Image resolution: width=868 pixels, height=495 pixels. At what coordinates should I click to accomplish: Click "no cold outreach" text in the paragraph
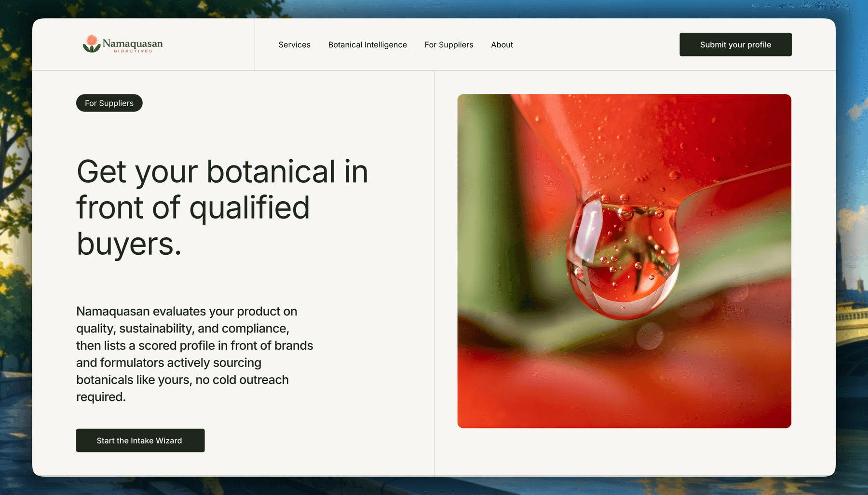242,380
